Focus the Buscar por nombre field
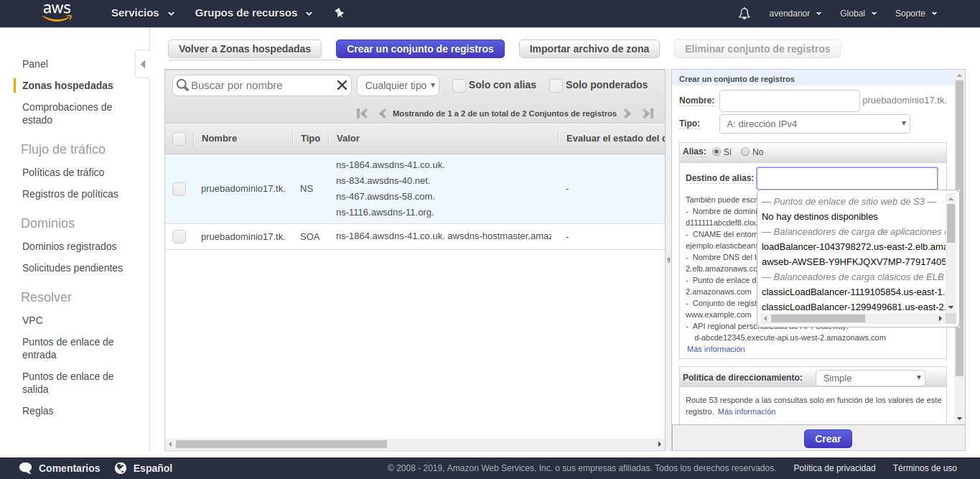Image resolution: width=980 pixels, height=479 pixels. (x=261, y=85)
